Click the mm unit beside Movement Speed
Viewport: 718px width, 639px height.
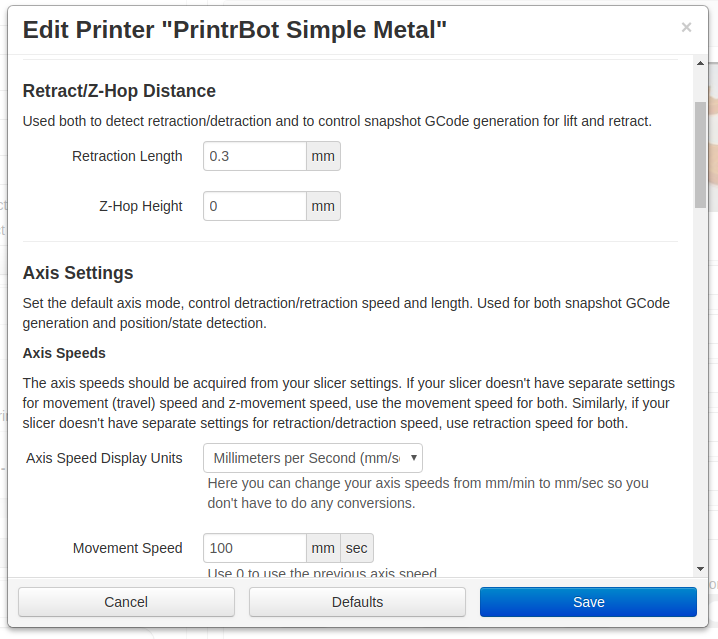[323, 548]
